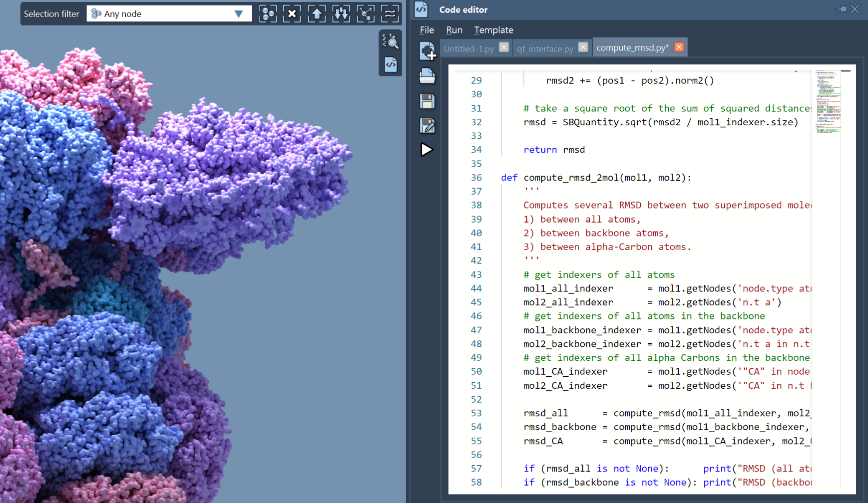Click the new Python script icon

(x=428, y=51)
